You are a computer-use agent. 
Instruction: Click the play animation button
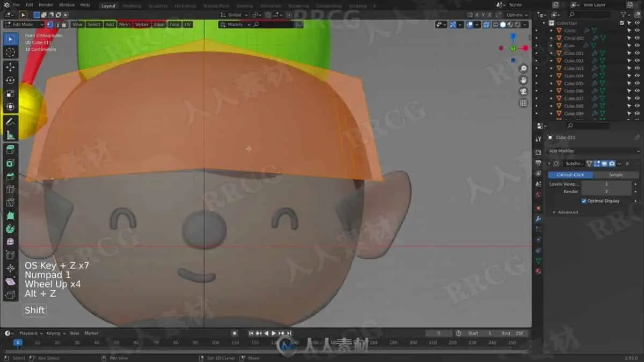click(x=274, y=333)
